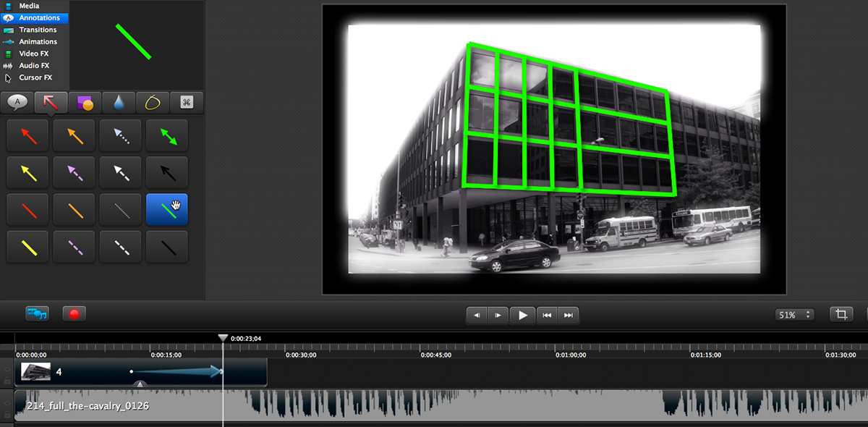
Task: Click the playhead marker at 0:00:23;04
Action: 223,338
